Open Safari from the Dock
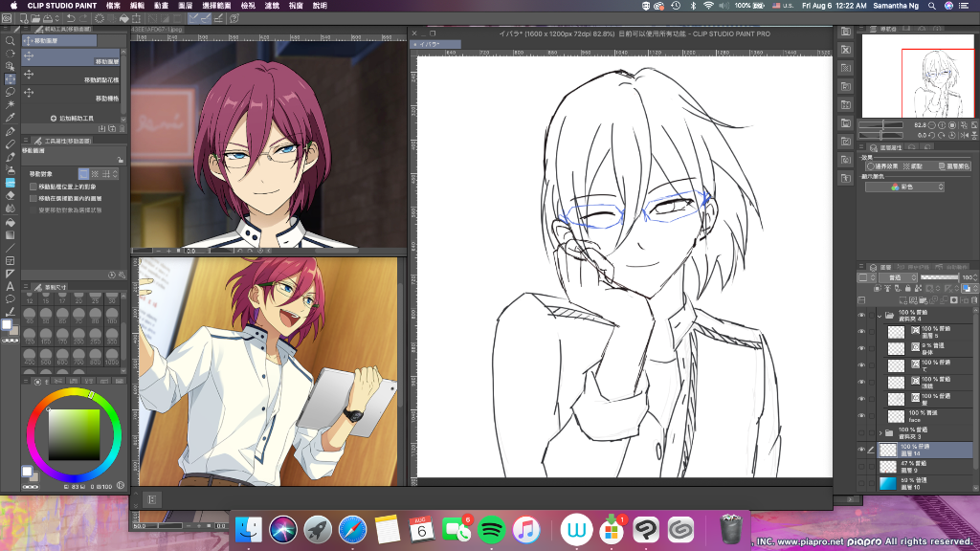Image resolution: width=980 pixels, height=551 pixels. click(352, 530)
